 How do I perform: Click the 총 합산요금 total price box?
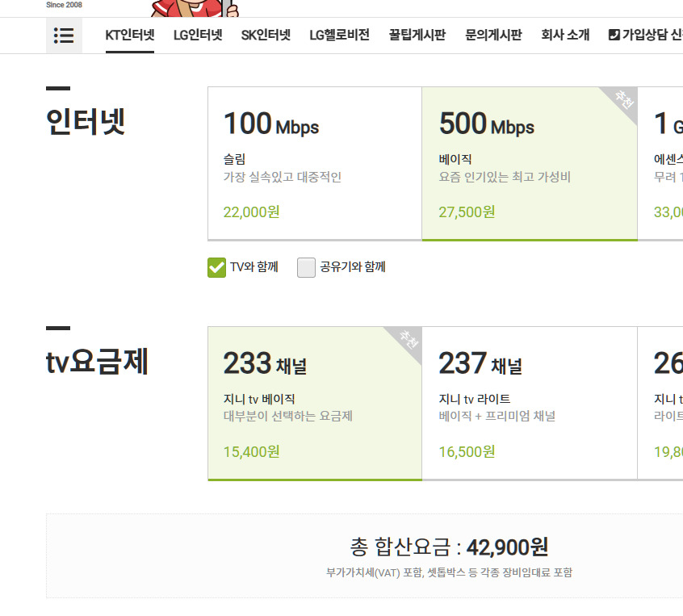363,555
